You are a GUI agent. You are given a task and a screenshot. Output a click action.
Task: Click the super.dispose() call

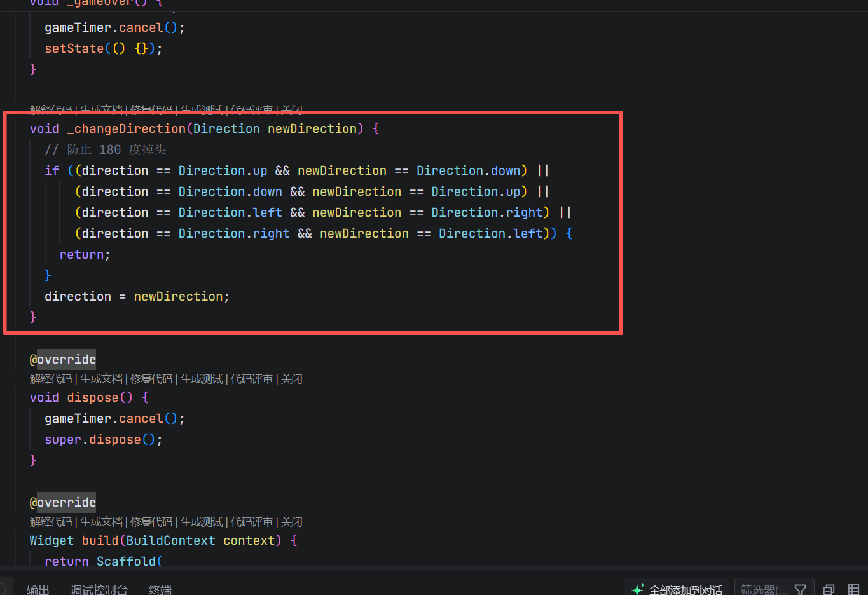coord(104,439)
